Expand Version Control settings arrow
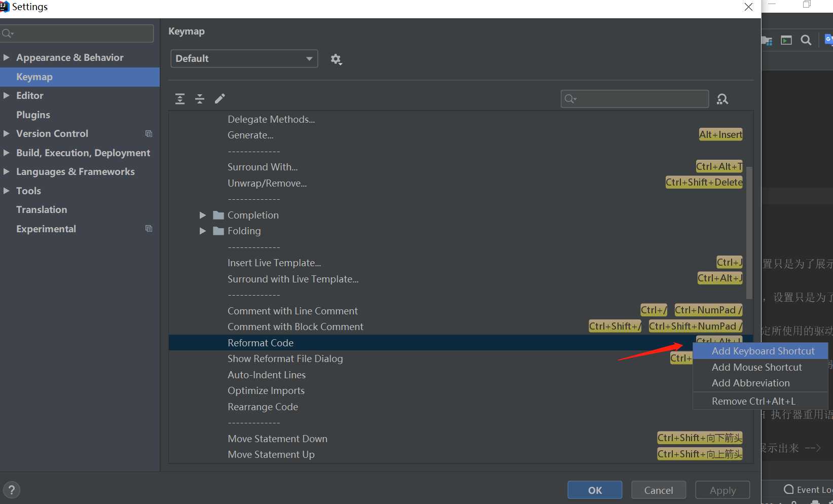 pos(6,134)
